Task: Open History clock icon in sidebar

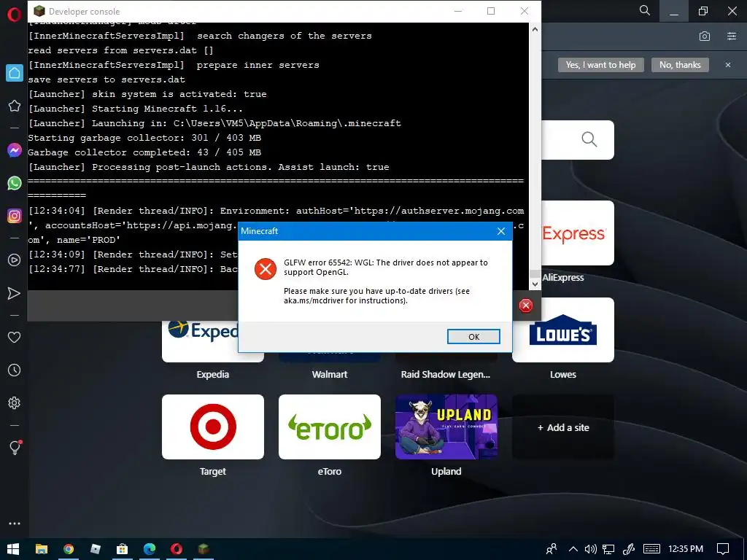Action: click(x=15, y=370)
